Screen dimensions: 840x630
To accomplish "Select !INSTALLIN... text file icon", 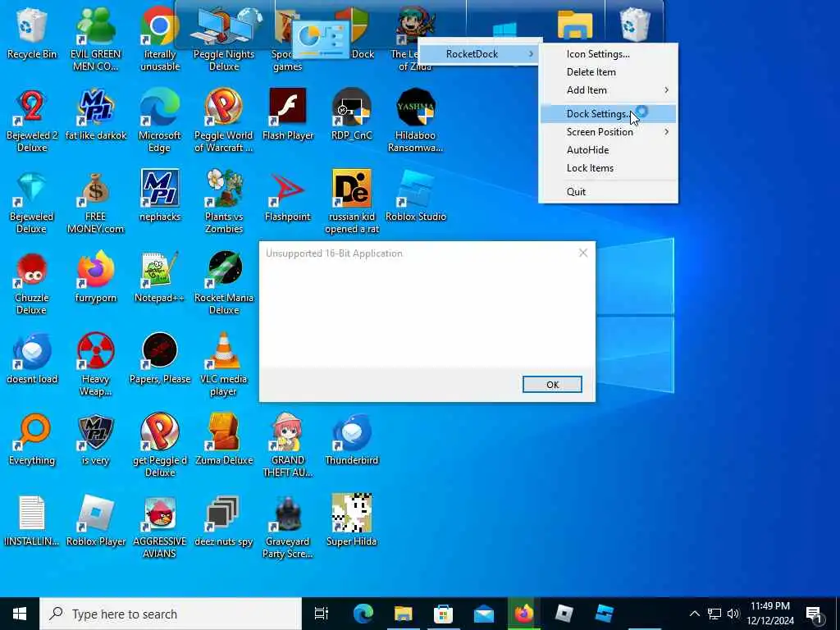I will (32, 521).
